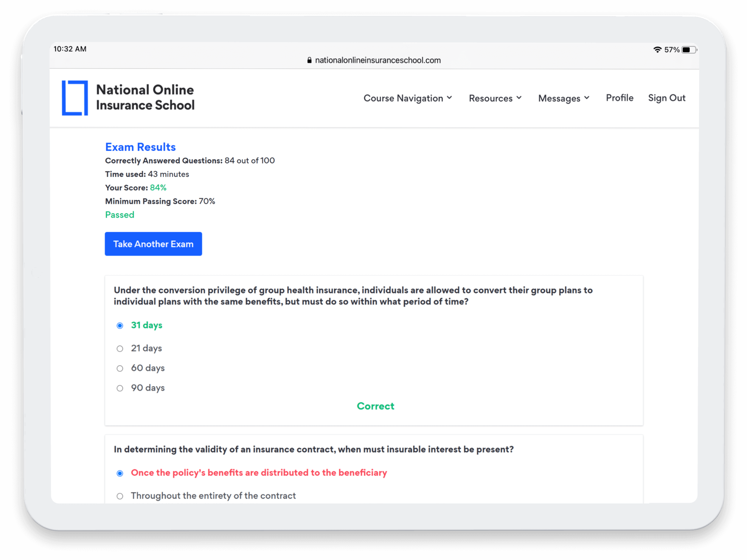Click the National Online Insurance School logo
Viewport: 747px width, 560px height.
point(75,98)
